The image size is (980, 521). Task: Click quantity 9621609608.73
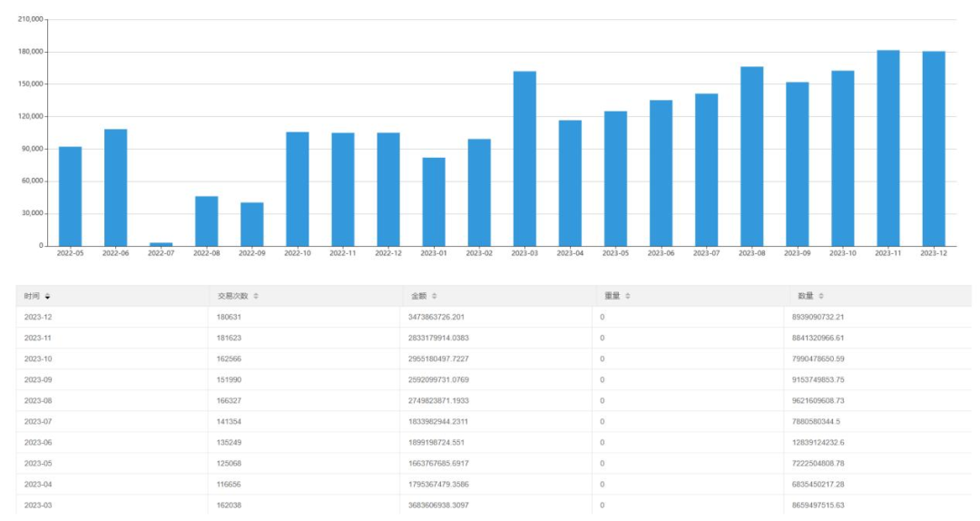(x=818, y=400)
